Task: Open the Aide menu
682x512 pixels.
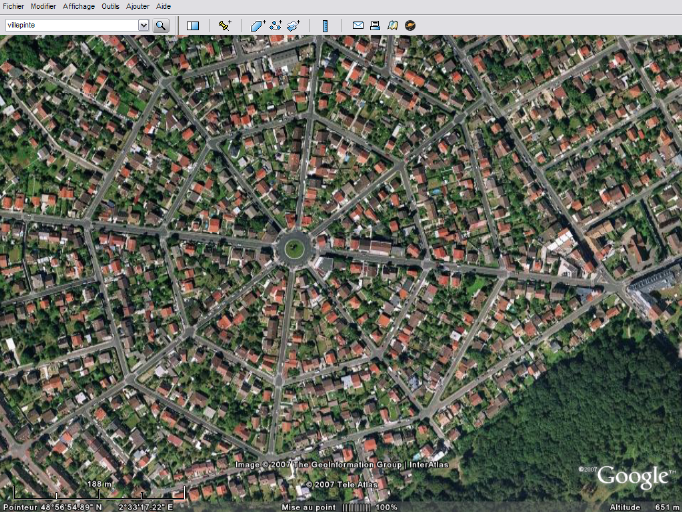Action: 164,6
